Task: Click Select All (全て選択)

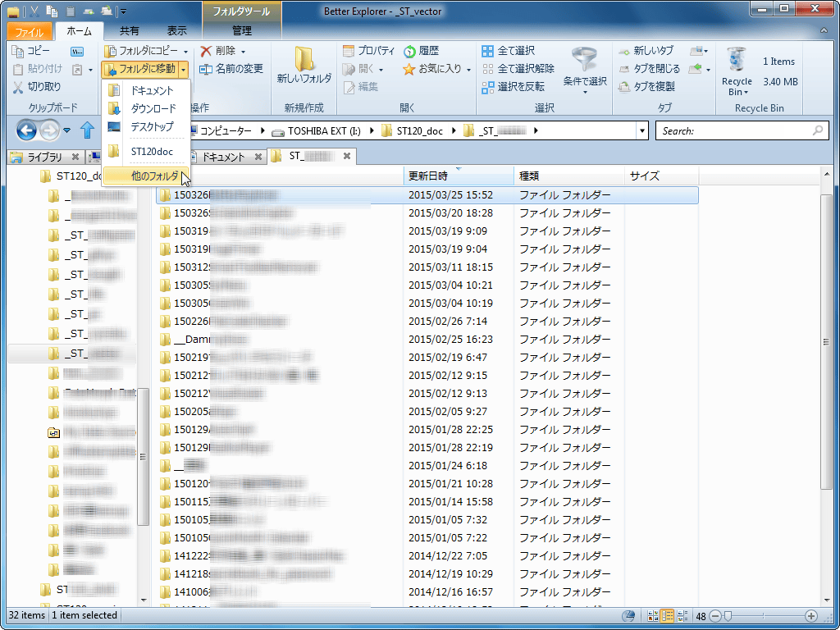Action: point(509,52)
